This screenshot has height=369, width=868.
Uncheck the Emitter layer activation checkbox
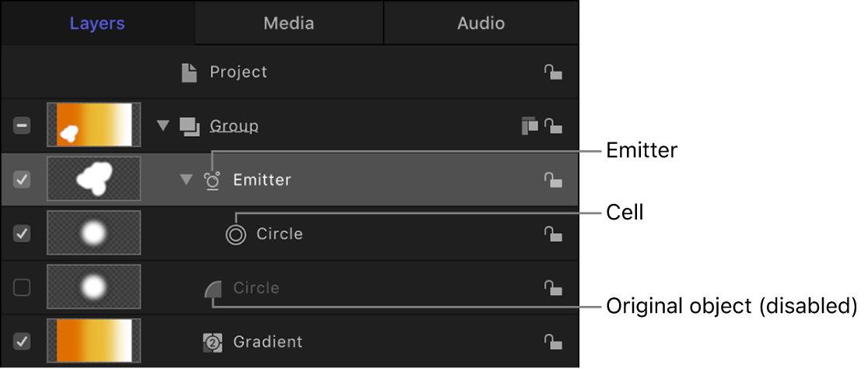[23, 180]
